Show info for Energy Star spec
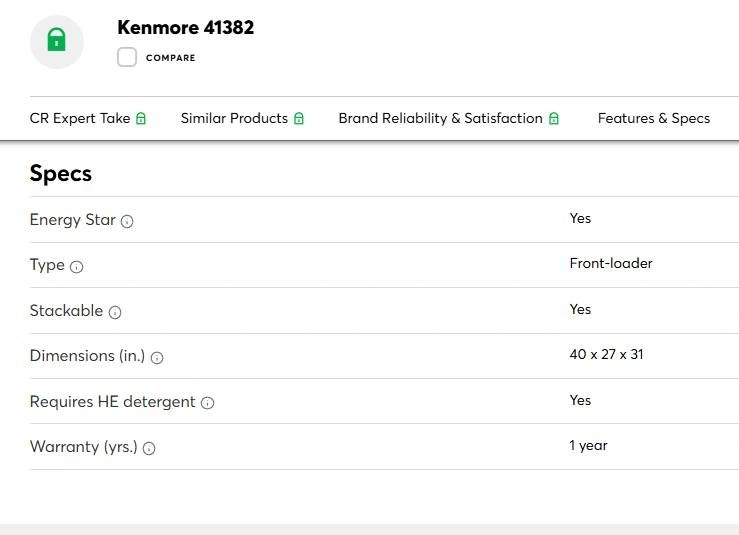This screenshot has height=535, width=739. (127, 221)
